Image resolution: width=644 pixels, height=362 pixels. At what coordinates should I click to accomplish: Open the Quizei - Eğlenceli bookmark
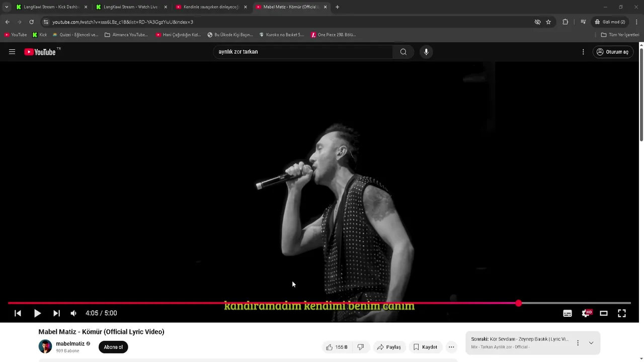(75, 35)
